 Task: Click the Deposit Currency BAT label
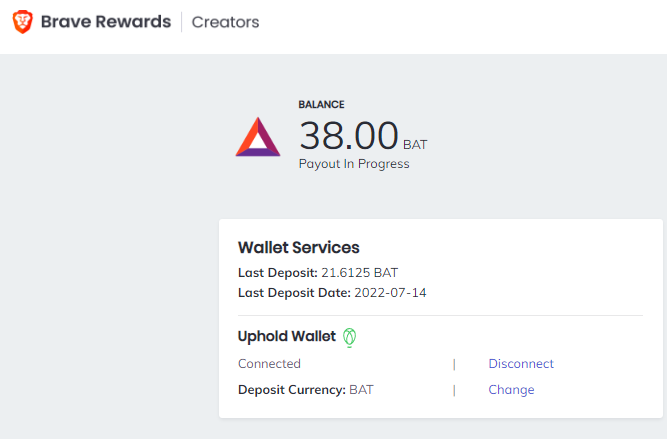(305, 390)
